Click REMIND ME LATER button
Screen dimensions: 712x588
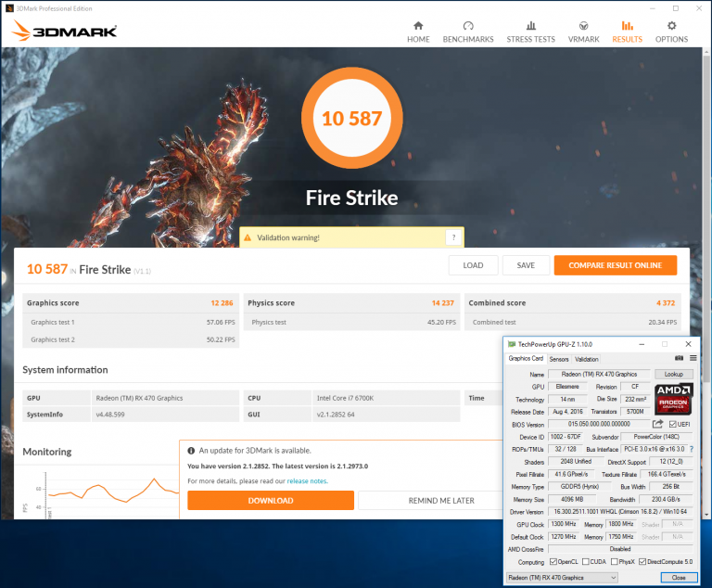tap(441, 500)
